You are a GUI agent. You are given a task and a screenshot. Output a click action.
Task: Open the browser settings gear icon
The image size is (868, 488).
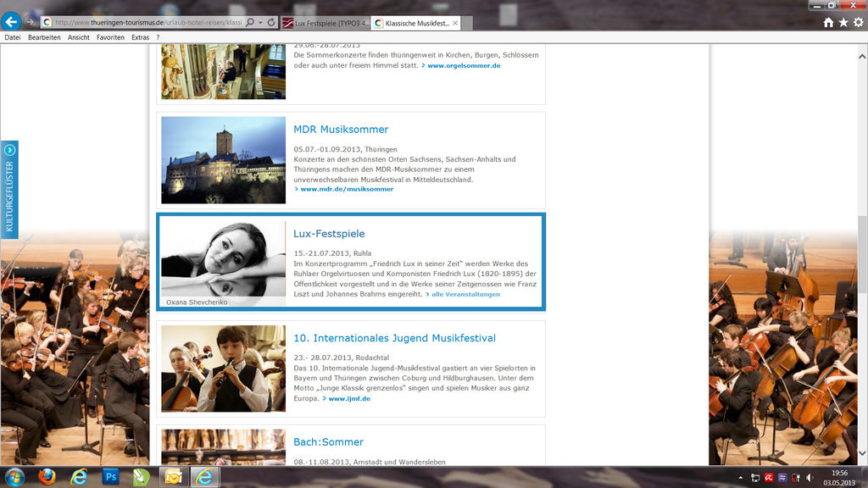click(858, 23)
